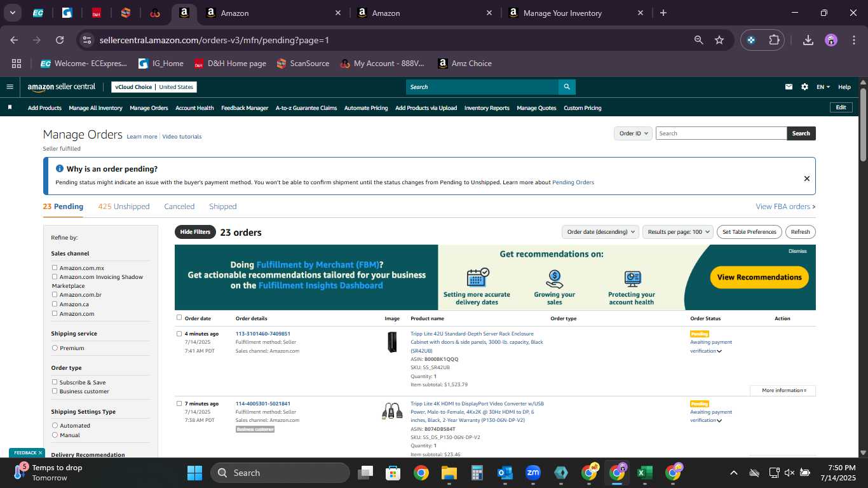Switch to the 425 Unshipped tab
The image size is (868, 488).
124,207
